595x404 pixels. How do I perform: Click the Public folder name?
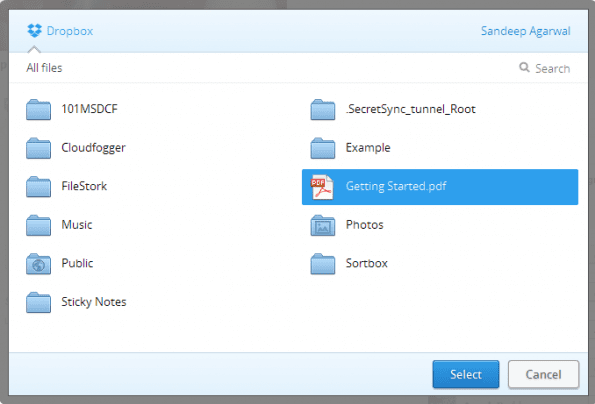point(77,263)
